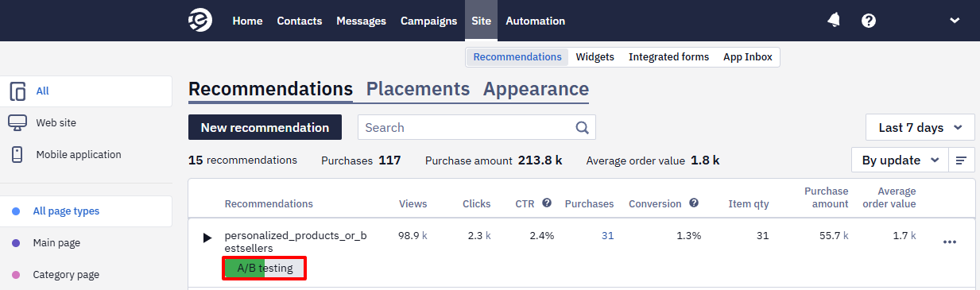The width and height of the screenshot is (980, 290).
Task: Click the 1.3% conversion value
Action: (688, 236)
